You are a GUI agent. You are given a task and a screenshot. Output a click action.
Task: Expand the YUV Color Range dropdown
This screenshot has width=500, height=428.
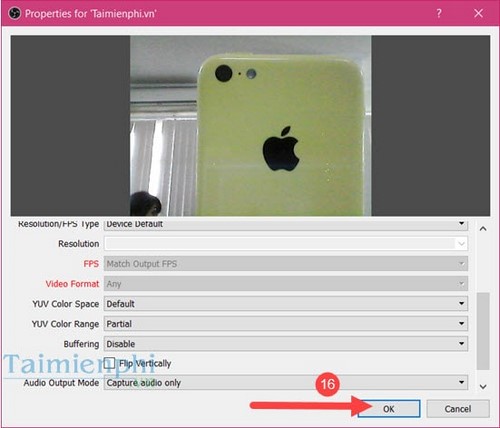click(286, 324)
